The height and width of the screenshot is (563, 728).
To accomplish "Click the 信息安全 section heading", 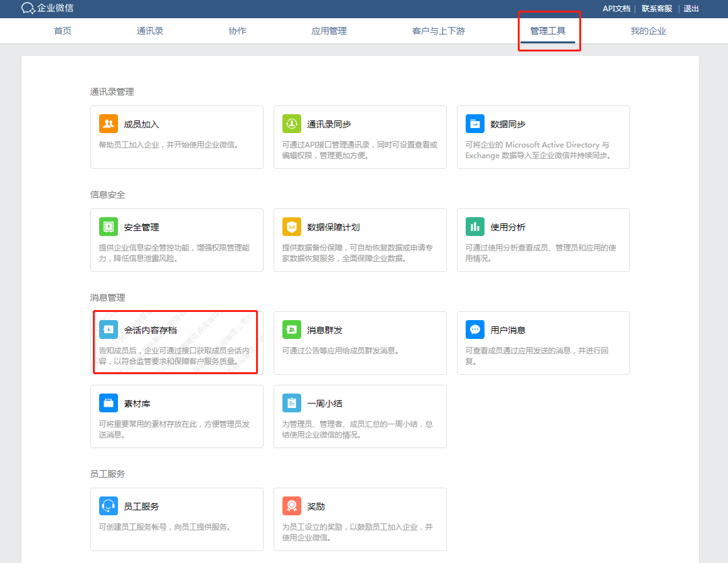I will pyautogui.click(x=108, y=195).
